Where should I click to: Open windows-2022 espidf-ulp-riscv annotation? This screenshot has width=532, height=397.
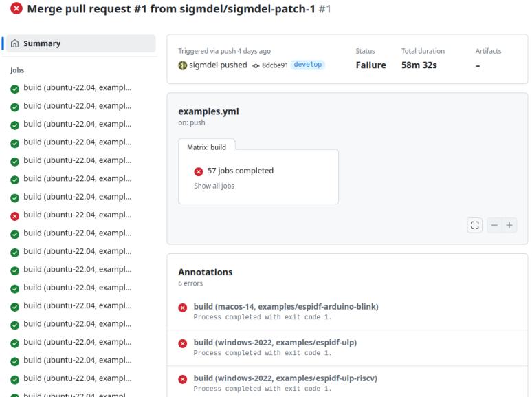pyautogui.click(x=285, y=378)
